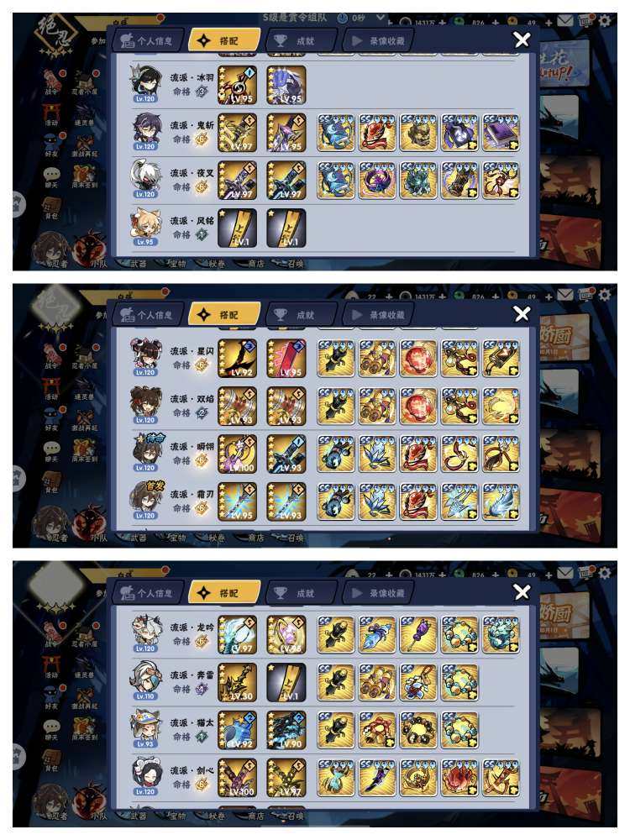This screenshot has width=630, height=840.
Task: Tap the green dragon treasure of 龙吟
Action: (501, 635)
